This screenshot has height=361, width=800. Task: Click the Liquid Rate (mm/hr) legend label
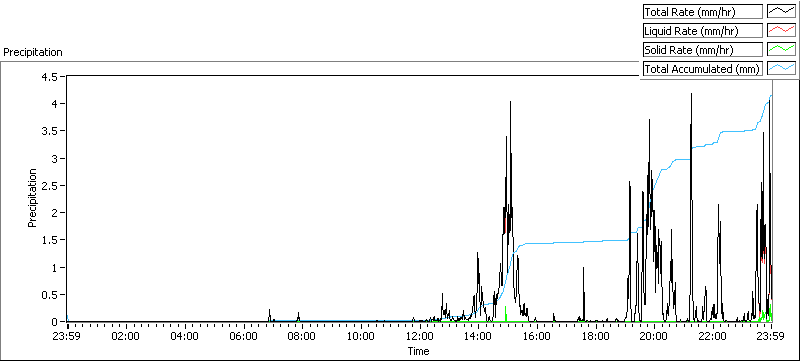point(703,31)
